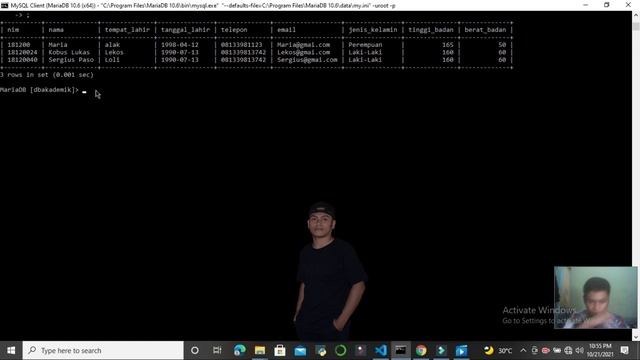Viewport: 640px width, 360px height.
Task: Switch to Google Chrome from taskbar
Action: click(x=421, y=350)
